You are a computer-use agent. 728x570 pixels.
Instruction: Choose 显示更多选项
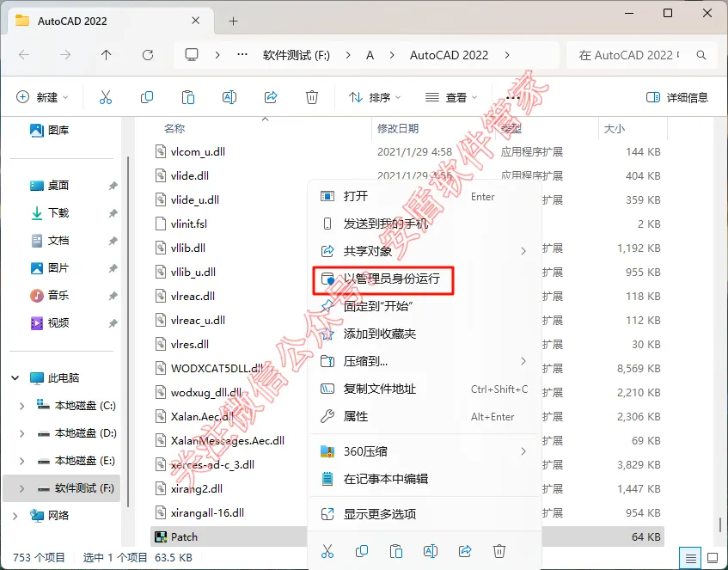pyautogui.click(x=425, y=514)
